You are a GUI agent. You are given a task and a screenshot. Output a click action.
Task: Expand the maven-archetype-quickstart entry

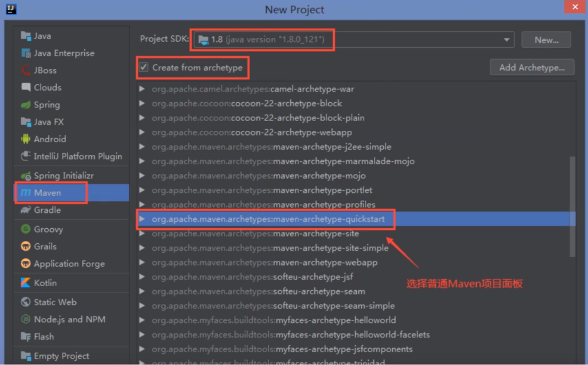coord(142,219)
